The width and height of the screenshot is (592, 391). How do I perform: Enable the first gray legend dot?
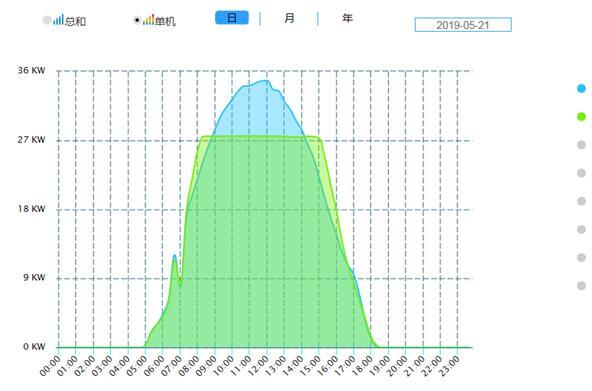click(x=581, y=145)
